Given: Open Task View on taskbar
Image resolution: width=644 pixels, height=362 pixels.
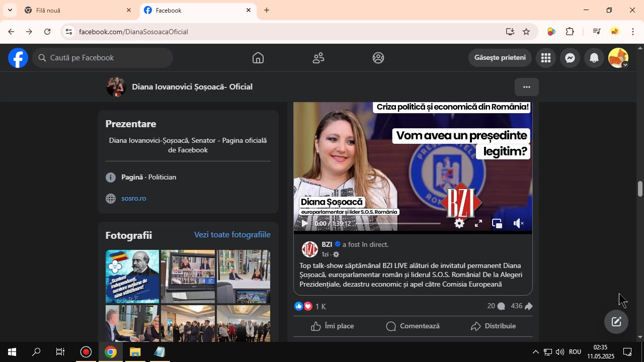Looking at the screenshot, I should tap(60, 352).
